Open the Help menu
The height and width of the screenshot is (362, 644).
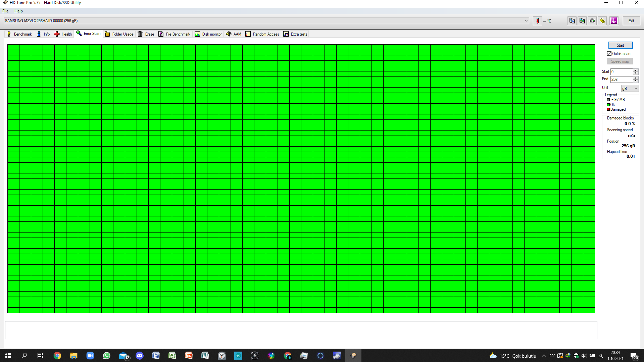pos(18,11)
